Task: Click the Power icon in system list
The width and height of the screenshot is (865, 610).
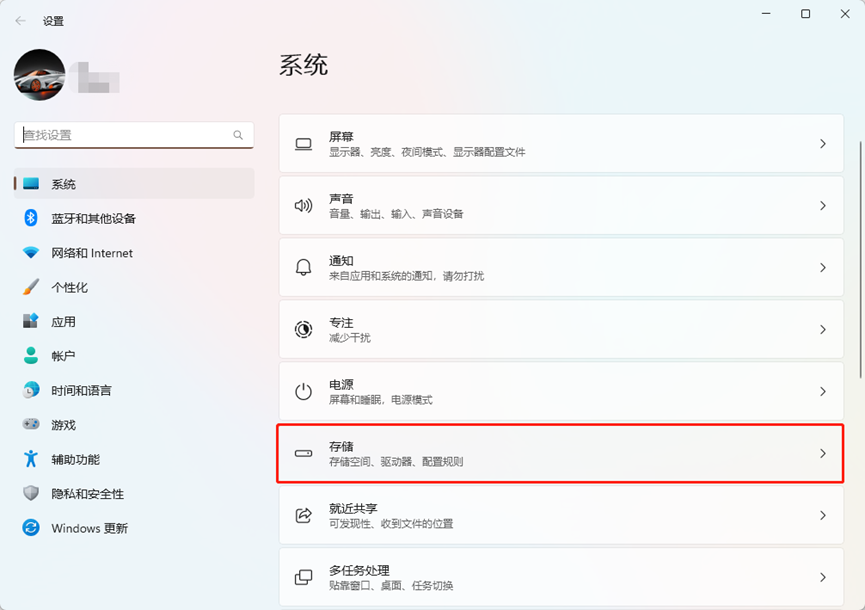Action: (303, 391)
